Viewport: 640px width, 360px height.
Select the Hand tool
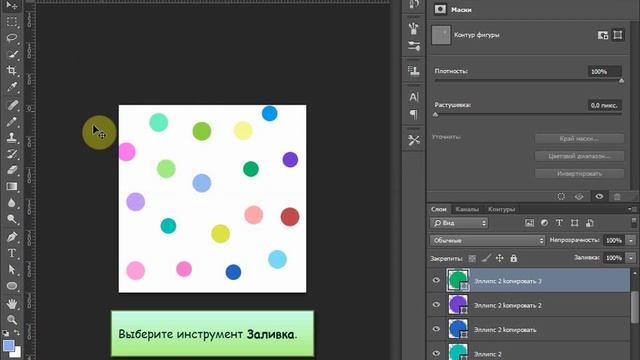12,304
